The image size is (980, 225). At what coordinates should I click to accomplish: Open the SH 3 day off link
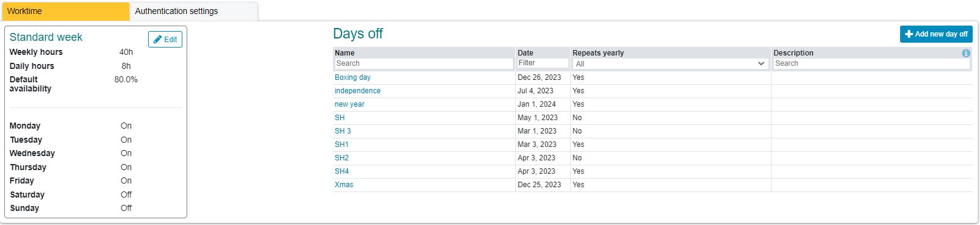pos(343,131)
